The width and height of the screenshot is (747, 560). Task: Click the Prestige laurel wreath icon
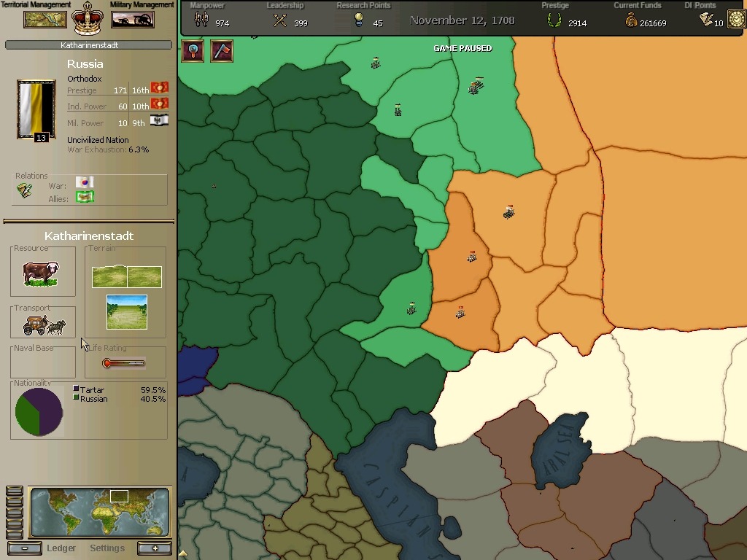[554, 20]
